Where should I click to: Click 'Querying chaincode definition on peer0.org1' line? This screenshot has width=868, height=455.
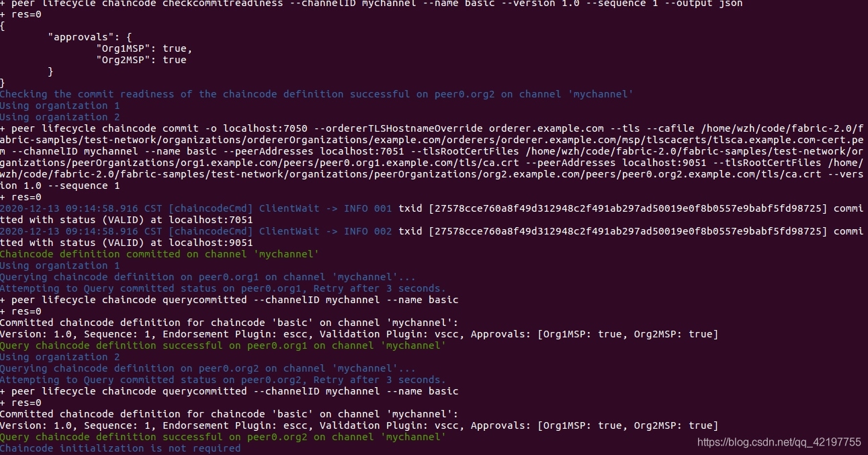208,277
